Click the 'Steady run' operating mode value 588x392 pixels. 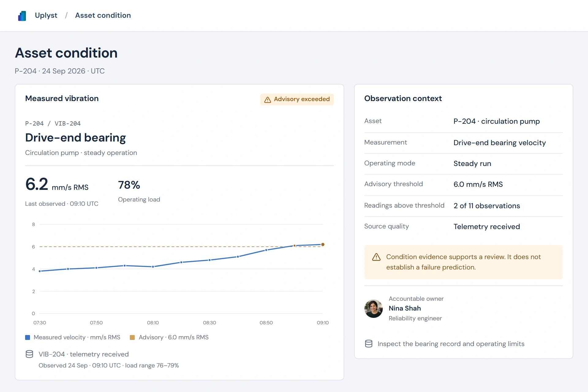472,164
